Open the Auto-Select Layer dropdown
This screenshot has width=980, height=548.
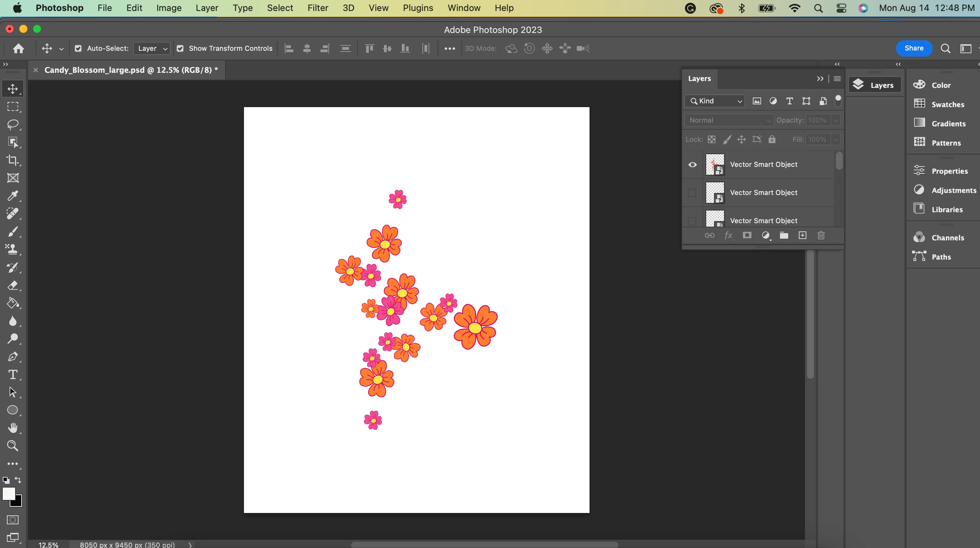tap(152, 48)
